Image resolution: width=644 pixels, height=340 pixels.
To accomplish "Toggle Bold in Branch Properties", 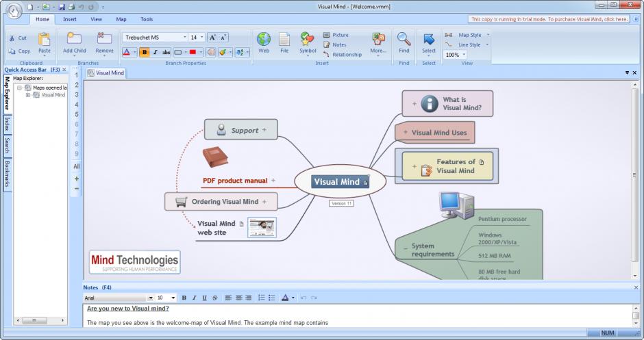I will (145, 52).
